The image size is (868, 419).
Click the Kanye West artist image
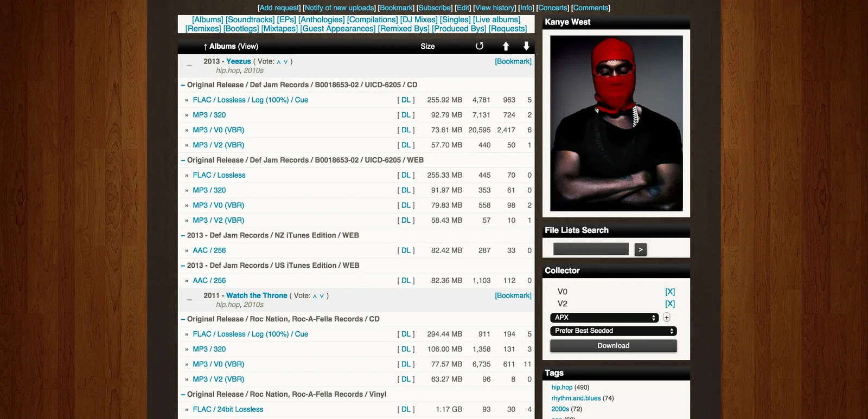tap(616, 124)
